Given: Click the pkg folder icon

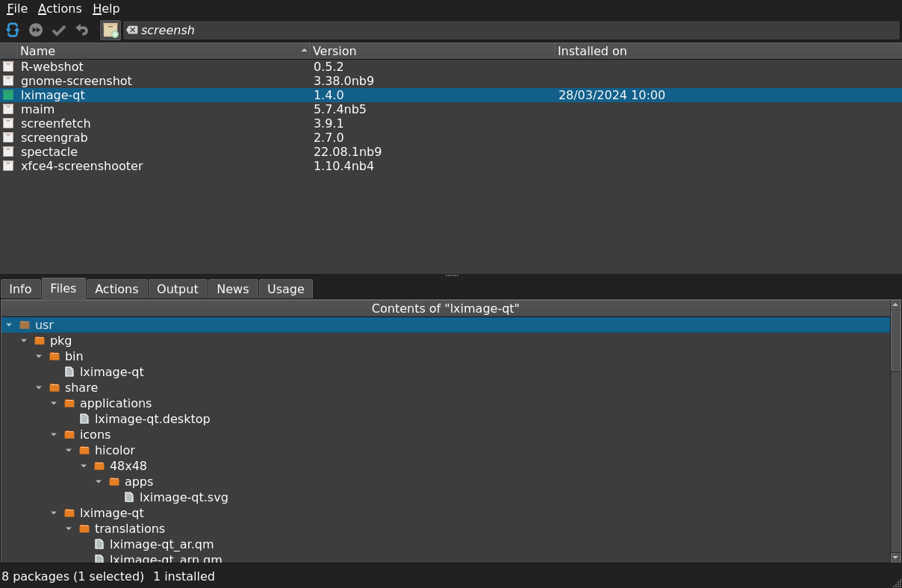Looking at the screenshot, I should (x=40, y=340).
